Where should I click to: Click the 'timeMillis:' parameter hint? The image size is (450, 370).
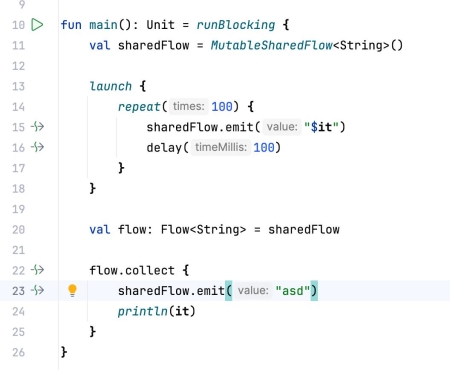point(221,147)
